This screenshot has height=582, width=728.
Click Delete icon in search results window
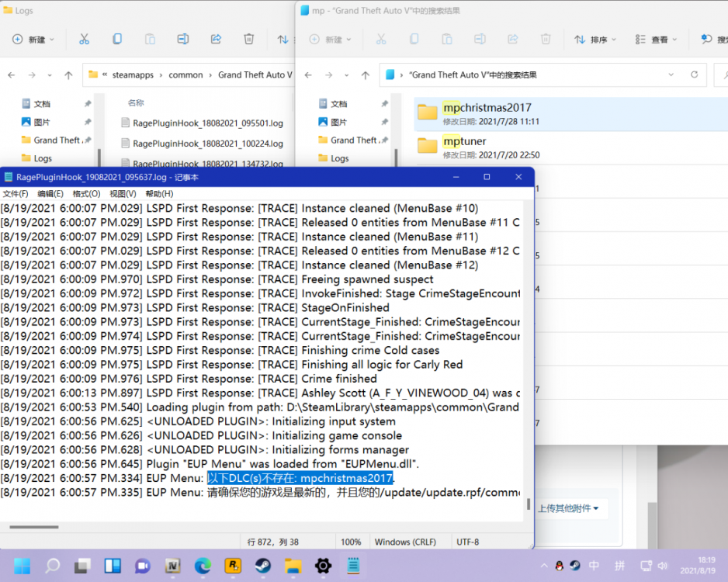point(546,40)
